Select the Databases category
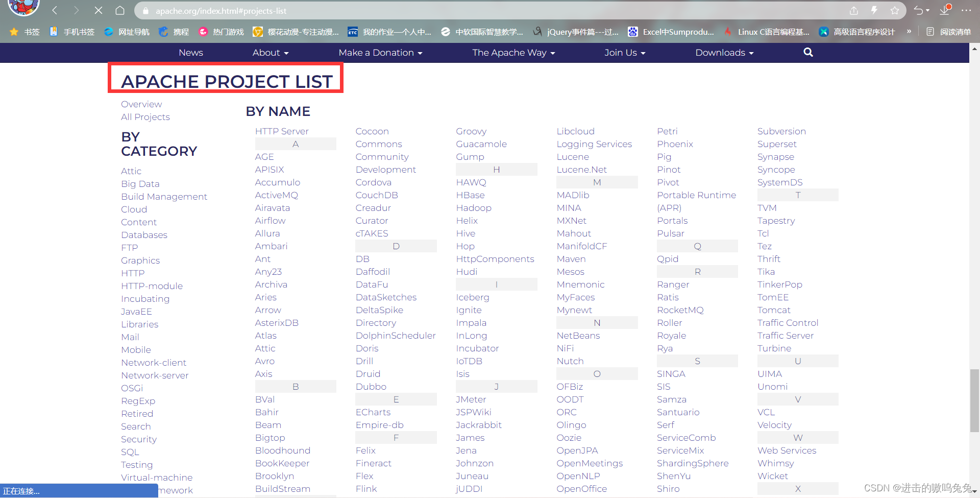Viewport: 980px width, 498px height. (144, 235)
